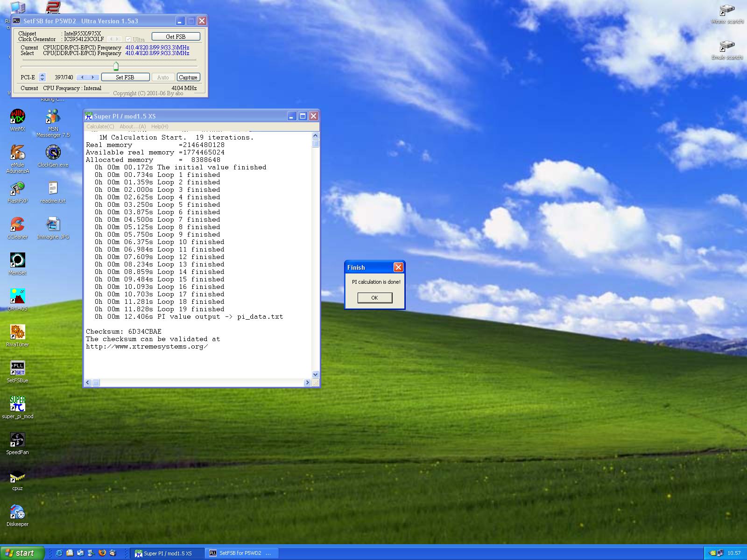Launch Firefox from quick launch bar
Screen dimensions: 747x560
(x=102, y=553)
